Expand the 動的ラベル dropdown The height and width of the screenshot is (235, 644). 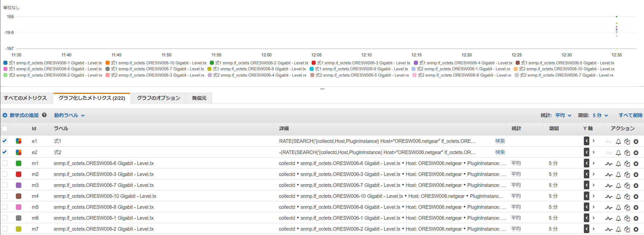pyautogui.click(x=69, y=115)
